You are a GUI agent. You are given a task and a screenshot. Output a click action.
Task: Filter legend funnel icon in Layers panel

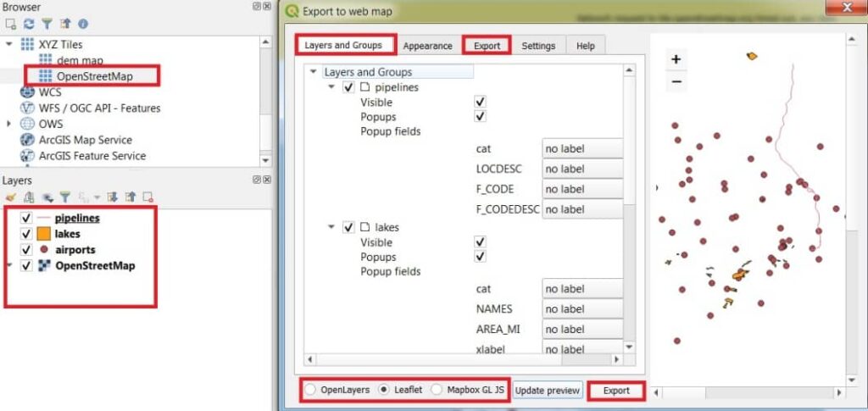click(65, 197)
